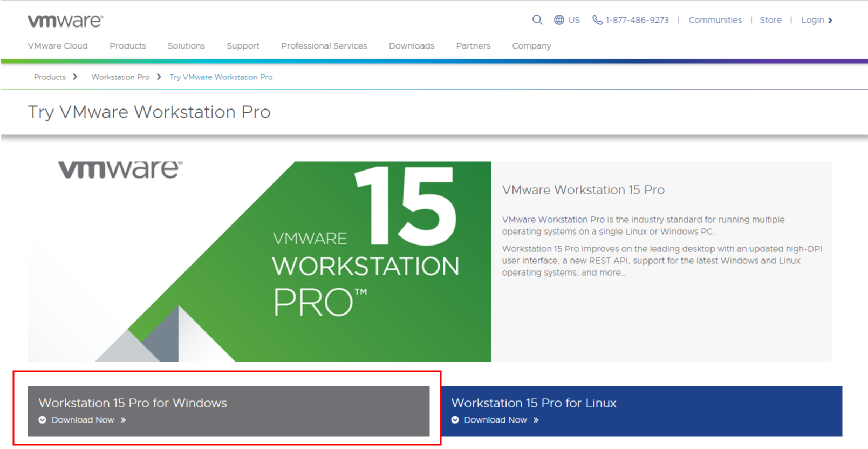Click Try VMware Workstation Pro breadcrumb
The width and height of the screenshot is (868, 449).
click(x=221, y=77)
